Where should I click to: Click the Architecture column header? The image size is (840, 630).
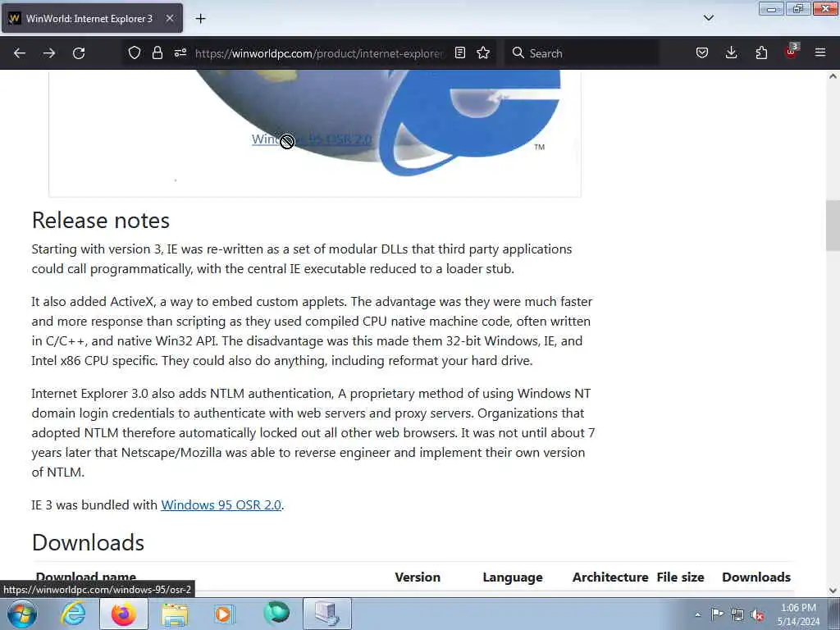[610, 577]
